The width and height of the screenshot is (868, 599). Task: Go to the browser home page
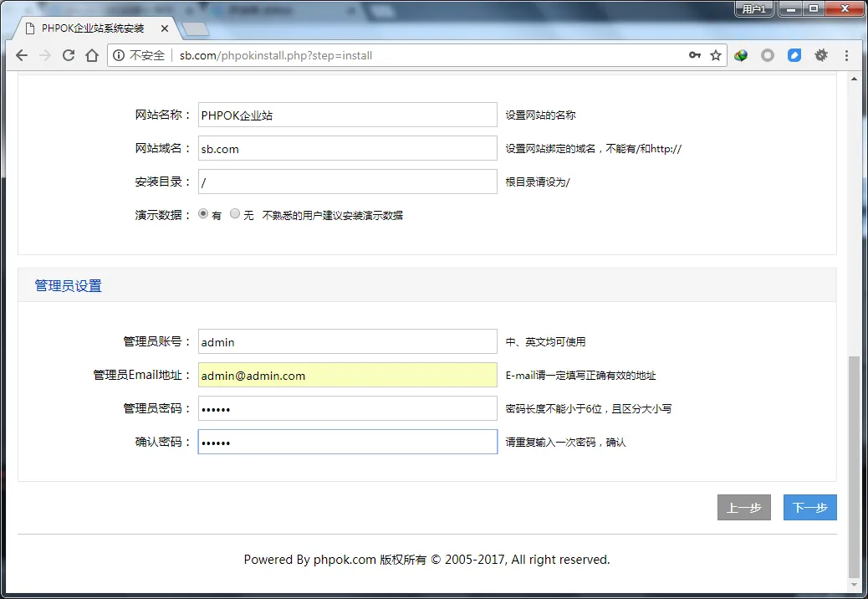click(92, 55)
